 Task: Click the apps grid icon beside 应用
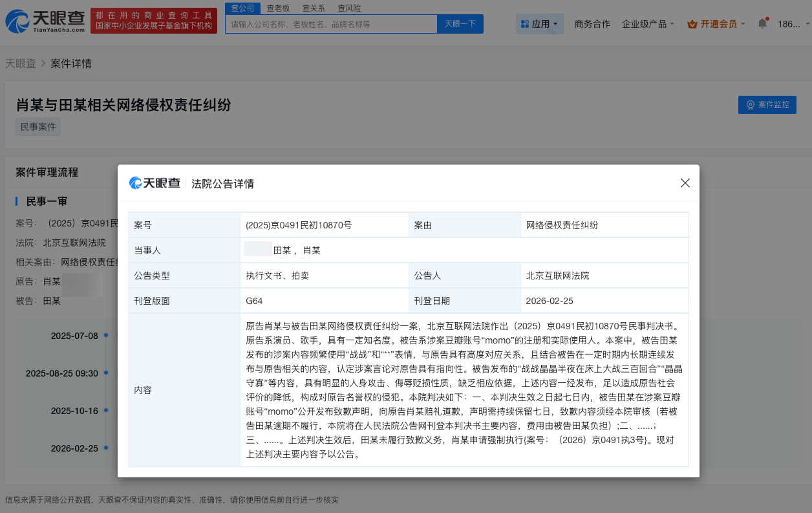(x=525, y=22)
